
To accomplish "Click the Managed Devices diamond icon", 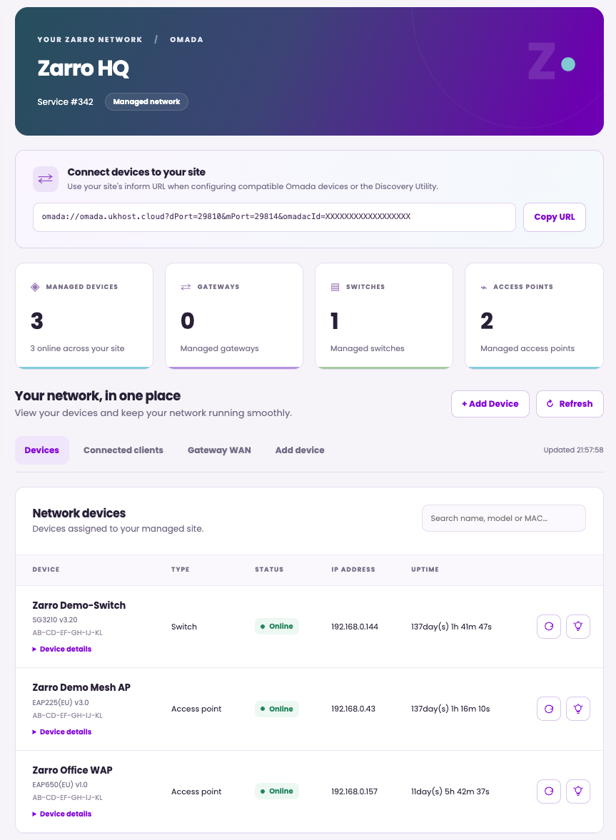I will coord(36,287).
